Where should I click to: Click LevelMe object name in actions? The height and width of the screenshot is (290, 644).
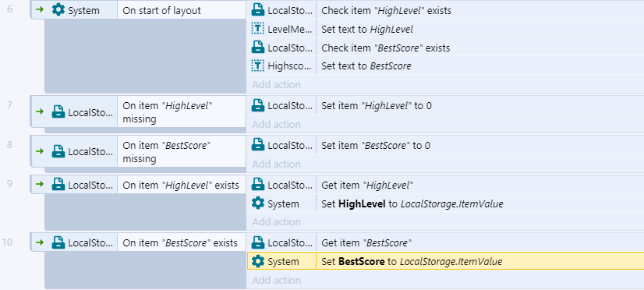click(x=290, y=29)
